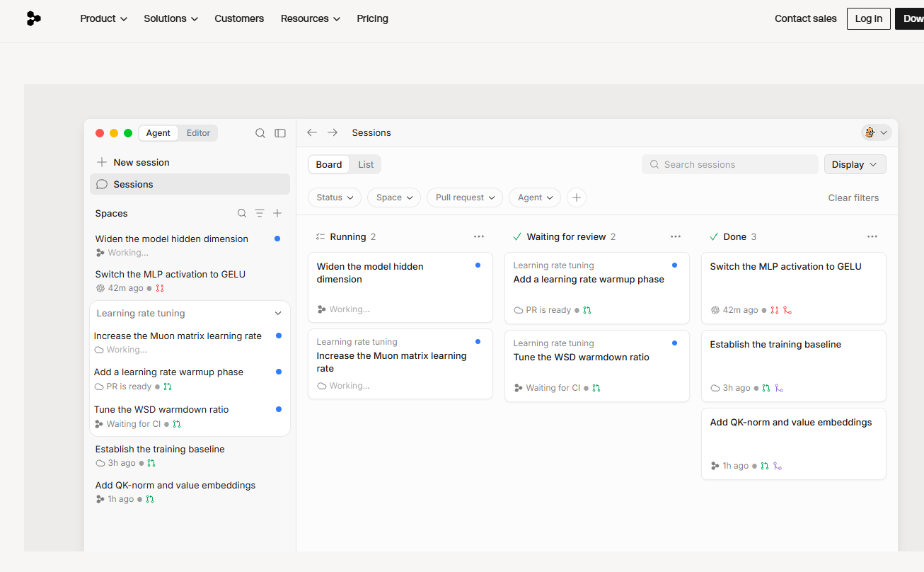924x572 pixels.
Task: Open the search icon beside Editor toggle
Action: (260, 133)
